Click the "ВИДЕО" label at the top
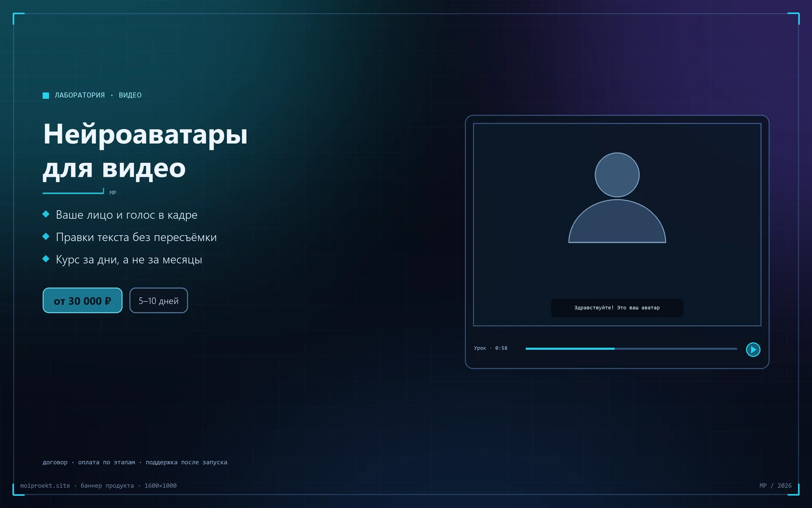The height and width of the screenshot is (508, 812). (x=130, y=96)
